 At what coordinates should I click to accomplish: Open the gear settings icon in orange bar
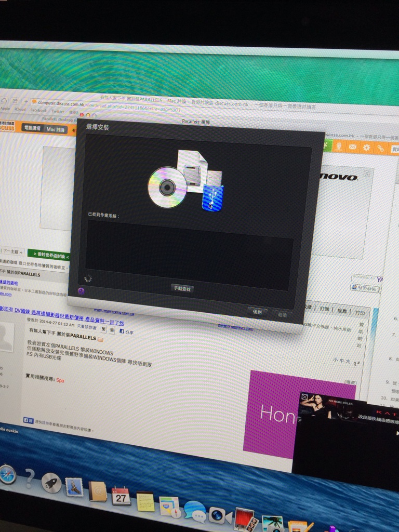point(366,148)
